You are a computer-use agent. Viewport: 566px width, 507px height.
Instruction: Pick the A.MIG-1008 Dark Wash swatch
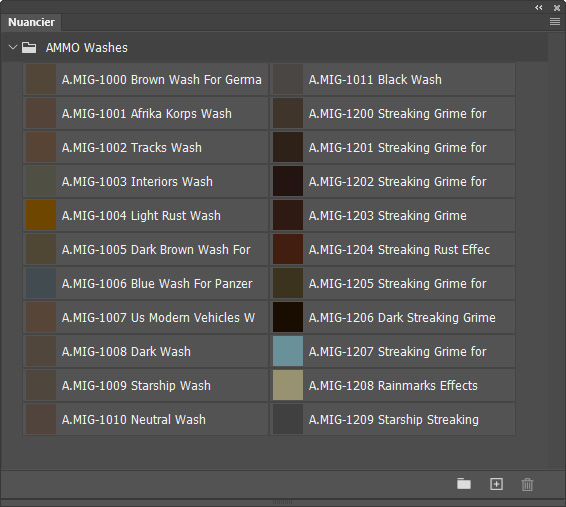point(41,351)
